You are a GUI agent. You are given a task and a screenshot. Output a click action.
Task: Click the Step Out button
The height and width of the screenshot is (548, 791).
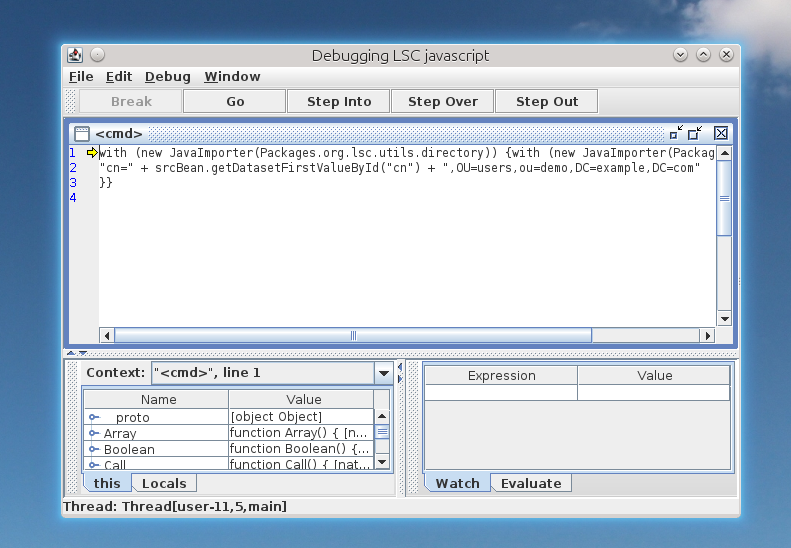pyautogui.click(x=547, y=101)
